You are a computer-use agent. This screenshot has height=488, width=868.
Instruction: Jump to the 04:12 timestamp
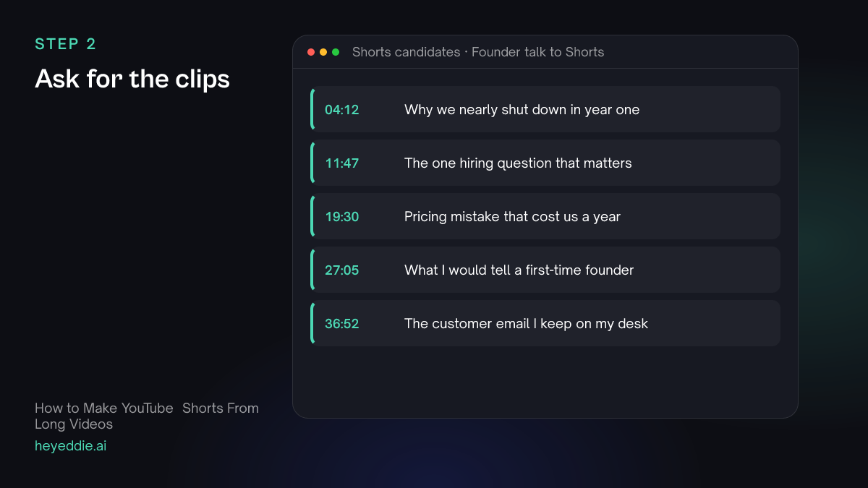341,110
